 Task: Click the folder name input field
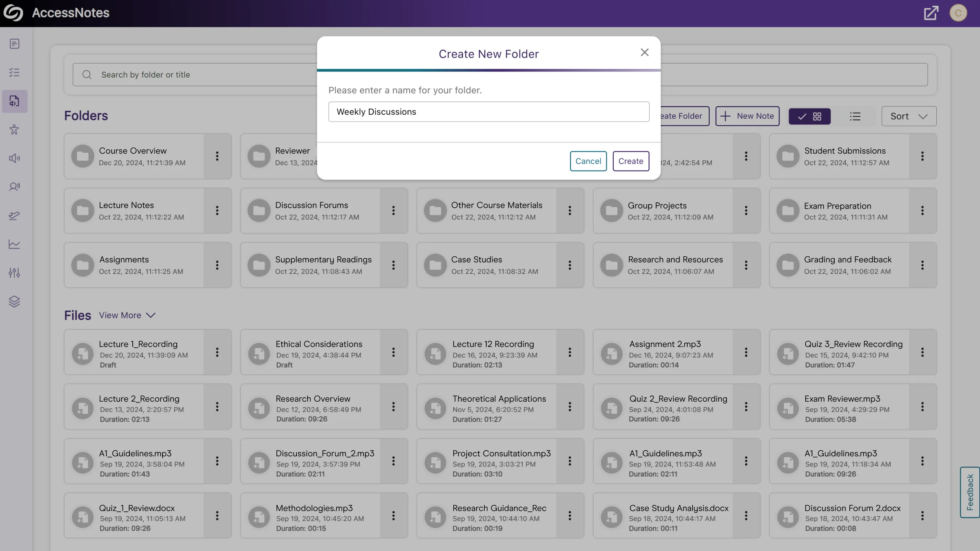489,112
